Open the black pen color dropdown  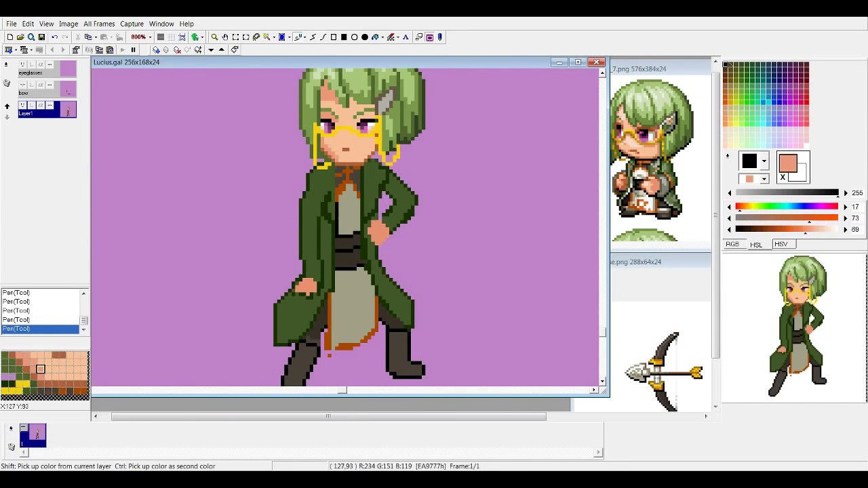click(764, 161)
